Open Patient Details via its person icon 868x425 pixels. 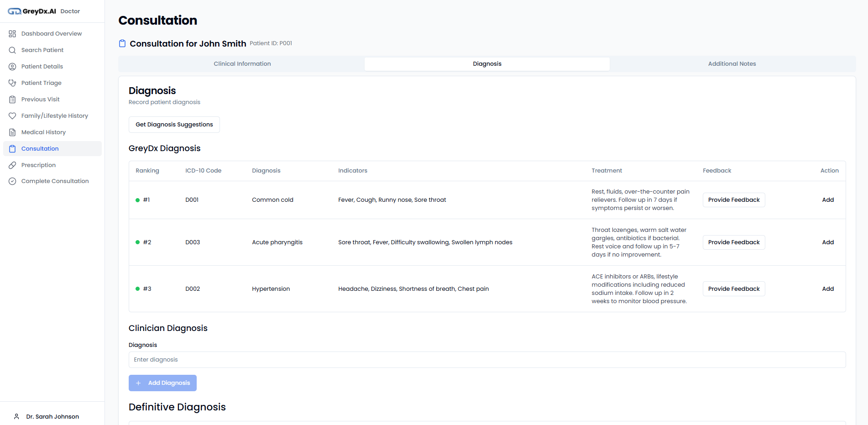12,66
